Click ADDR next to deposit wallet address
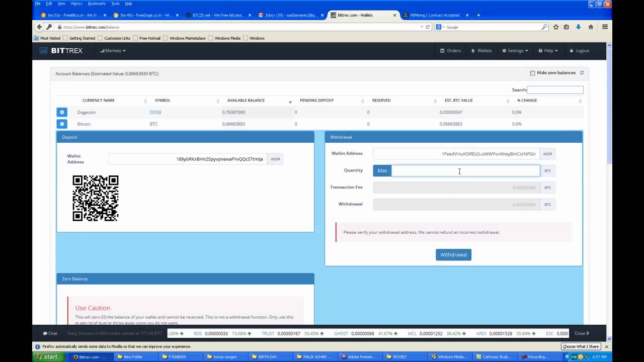The height and width of the screenshot is (362, 644). click(275, 159)
